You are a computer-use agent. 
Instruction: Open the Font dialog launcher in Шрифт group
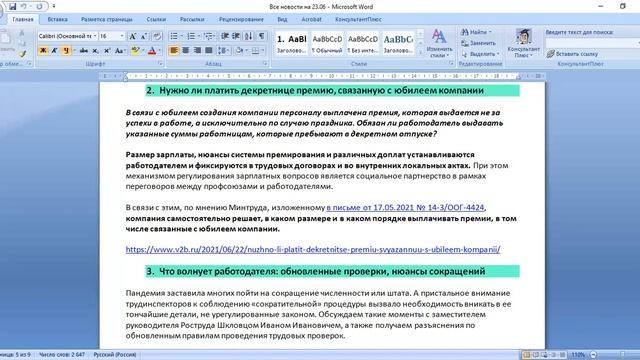point(160,64)
